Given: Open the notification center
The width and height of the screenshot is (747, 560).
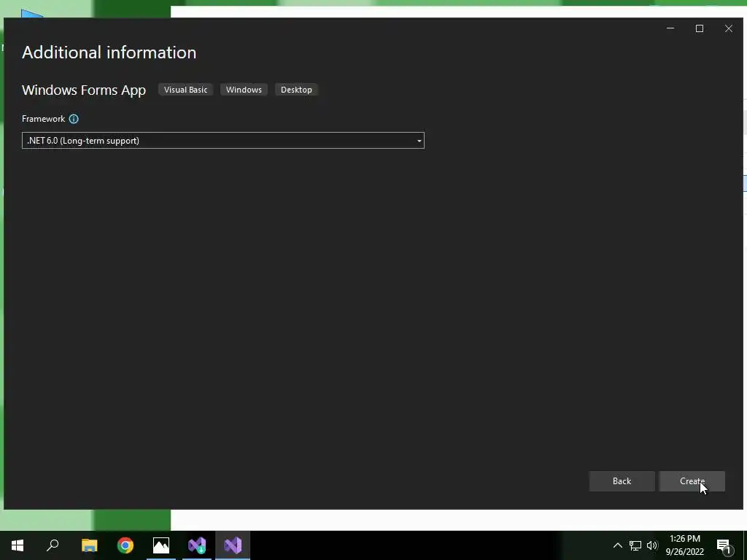Looking at the screenshot, I should (x=724, y=546).
